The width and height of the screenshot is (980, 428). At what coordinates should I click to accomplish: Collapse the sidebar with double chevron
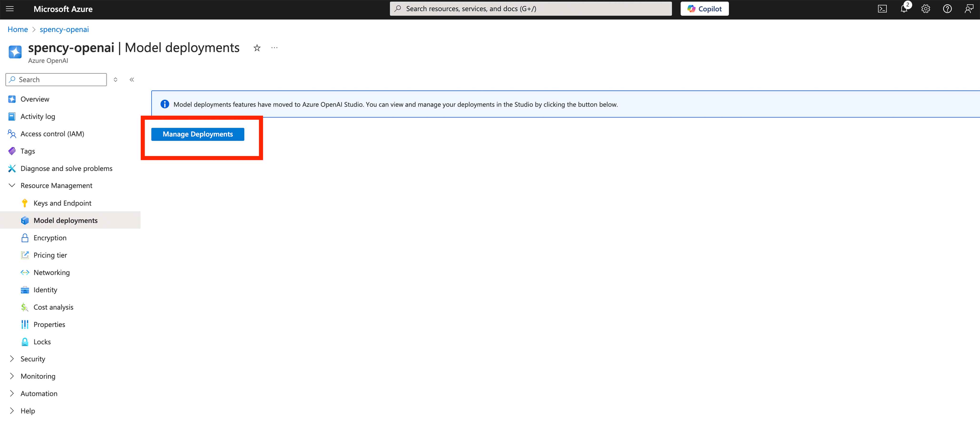132,80
